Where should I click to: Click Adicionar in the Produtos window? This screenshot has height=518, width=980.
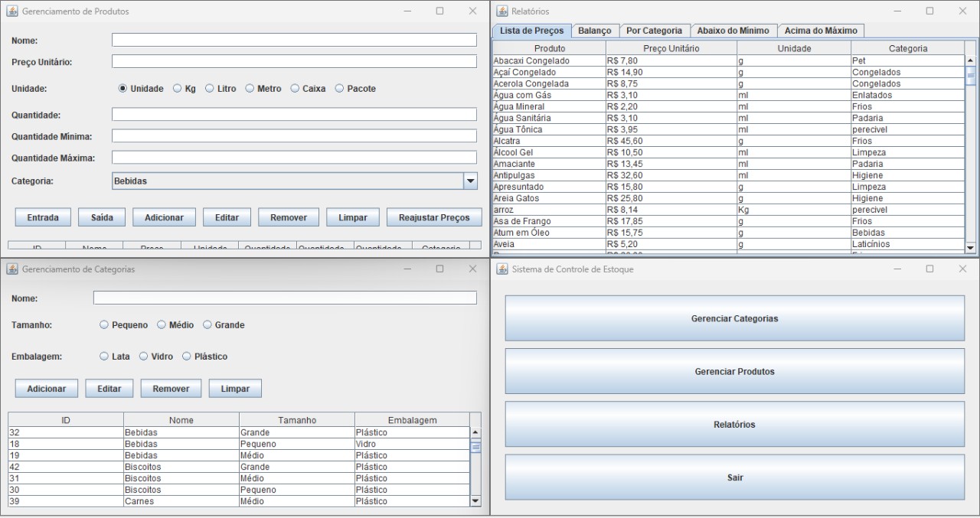164,217
